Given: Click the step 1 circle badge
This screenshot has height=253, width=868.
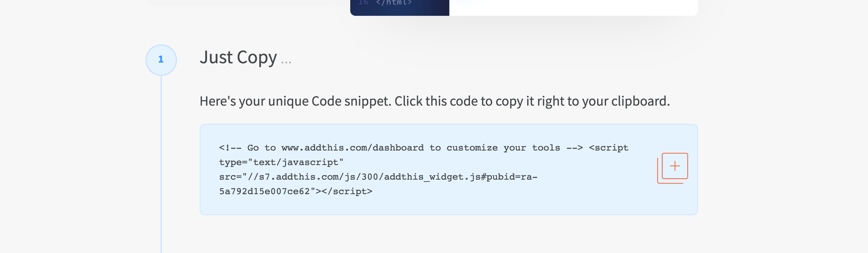Looking at the screenshot, I should tap(161, 60).
